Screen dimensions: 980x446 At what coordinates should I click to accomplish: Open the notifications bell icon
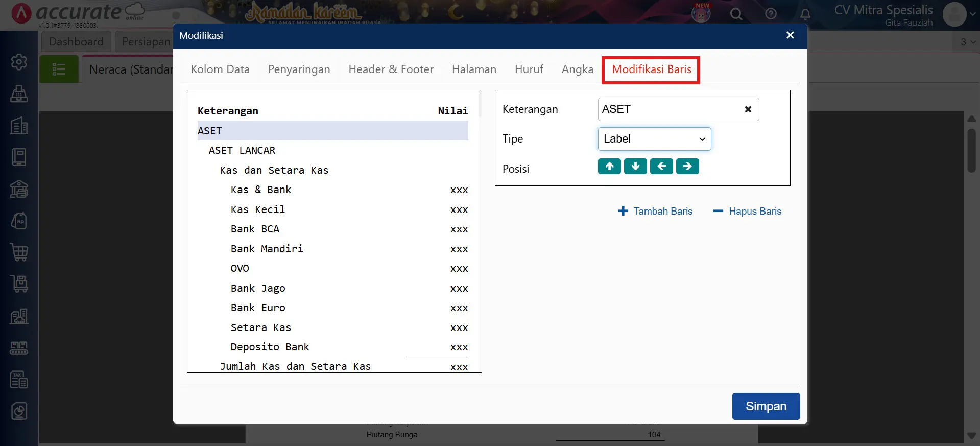805,14
